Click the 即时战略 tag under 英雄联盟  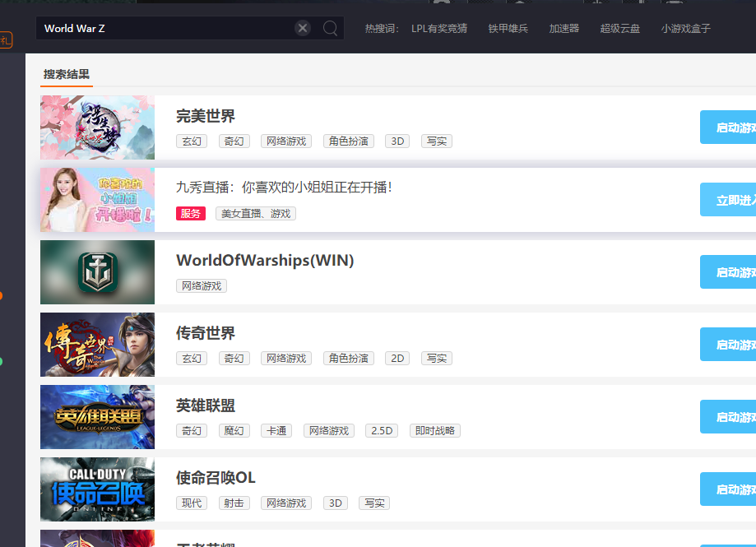pos(435,430)
